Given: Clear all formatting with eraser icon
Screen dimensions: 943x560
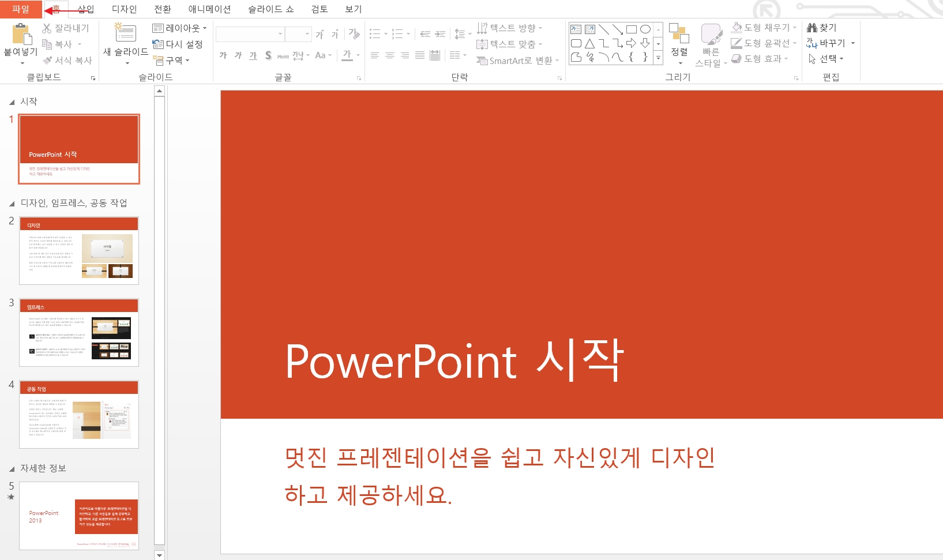Looking at the screenshot, I should 354,34.
